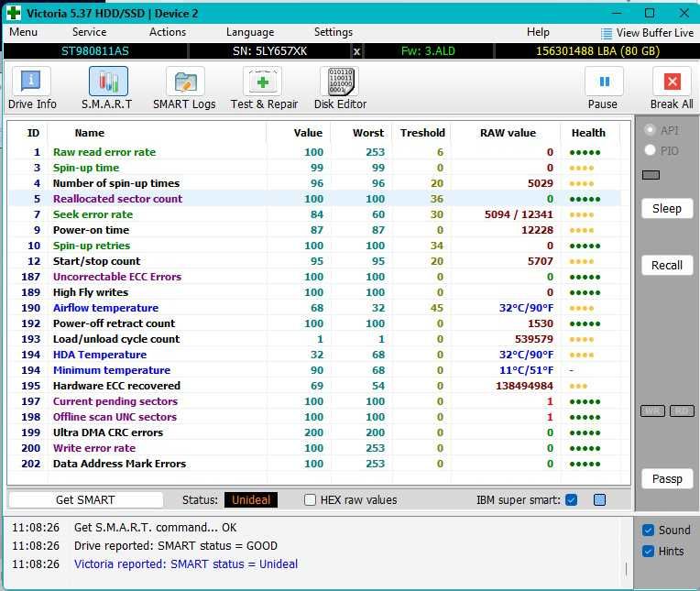Click the ST980811AS drive model label
700x591 pixels.
tap(95, 51)
